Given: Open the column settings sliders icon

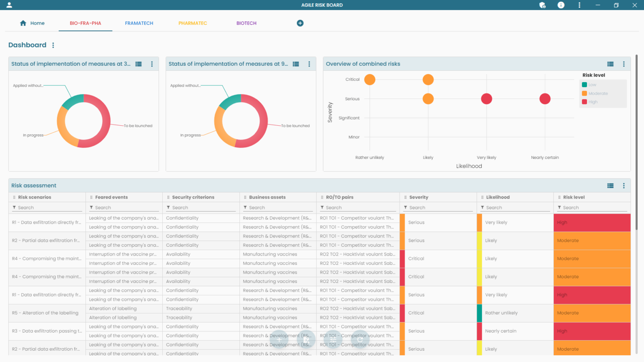Looking at the screenshot, I should 333,340.
